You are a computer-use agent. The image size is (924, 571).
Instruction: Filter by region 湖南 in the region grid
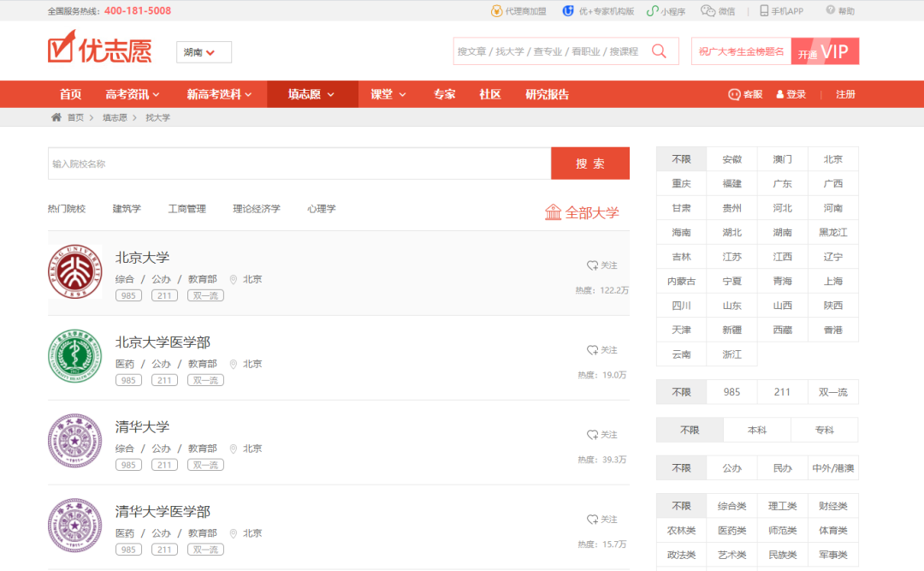[x=783, y=232]
